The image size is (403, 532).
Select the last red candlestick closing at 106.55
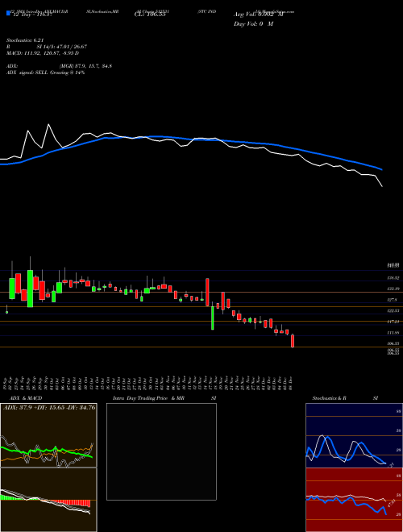click(293, 341)
